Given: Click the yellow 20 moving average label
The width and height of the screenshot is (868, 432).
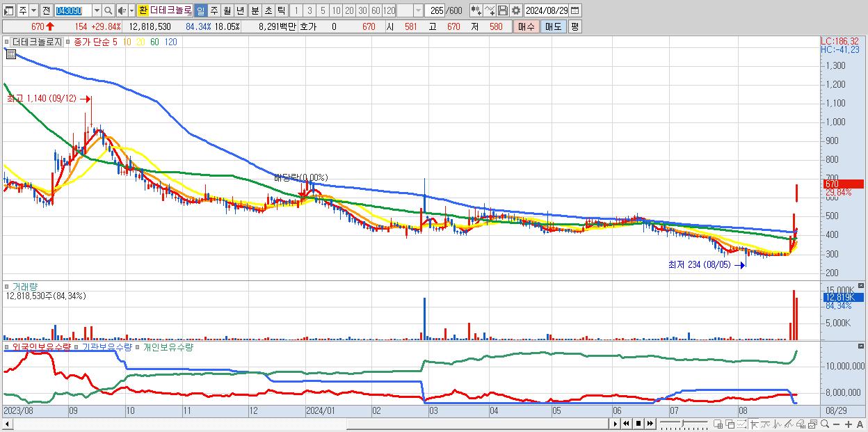Looking at the screenshot, I should click(140, 42).
